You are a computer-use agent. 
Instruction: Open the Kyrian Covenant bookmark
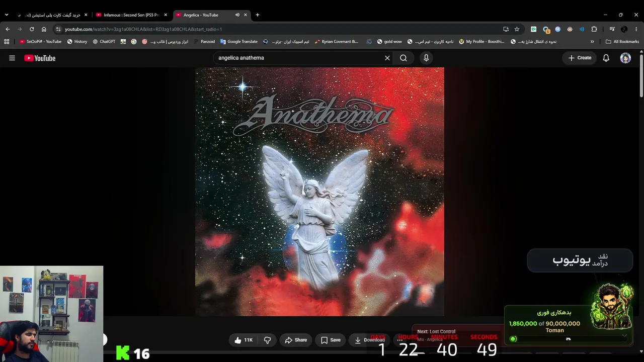[337, 42]
